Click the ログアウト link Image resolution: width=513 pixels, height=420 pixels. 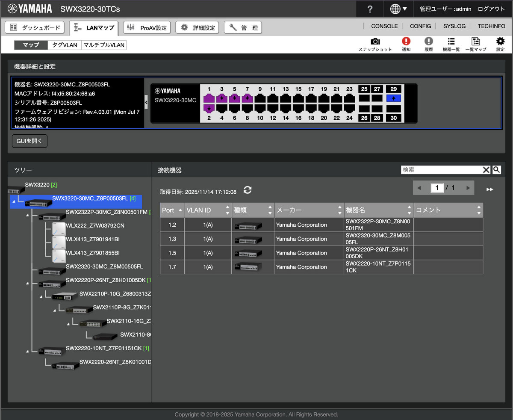pyautogui.click(x=491, y=9)
